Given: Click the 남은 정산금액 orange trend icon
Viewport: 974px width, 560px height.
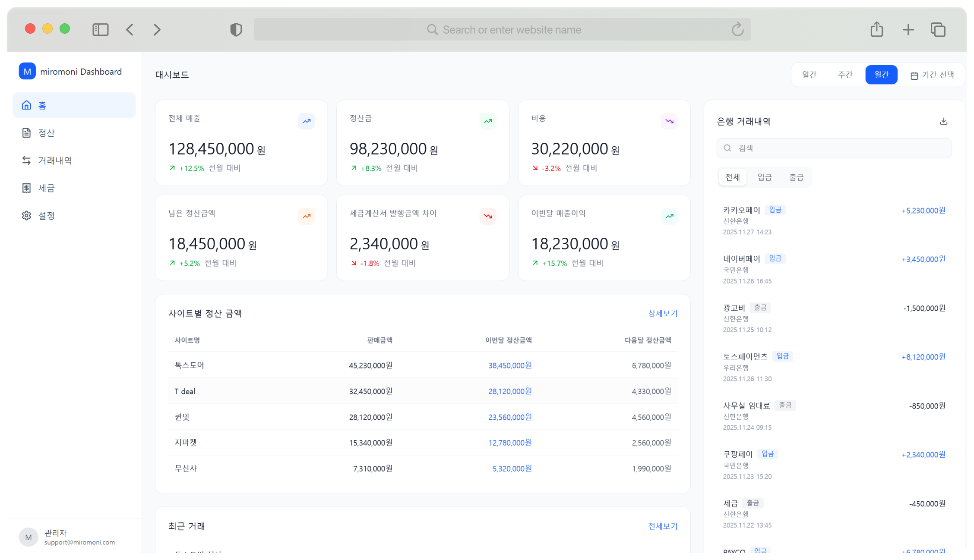Looking at the screenshot, I should [306, 216].
